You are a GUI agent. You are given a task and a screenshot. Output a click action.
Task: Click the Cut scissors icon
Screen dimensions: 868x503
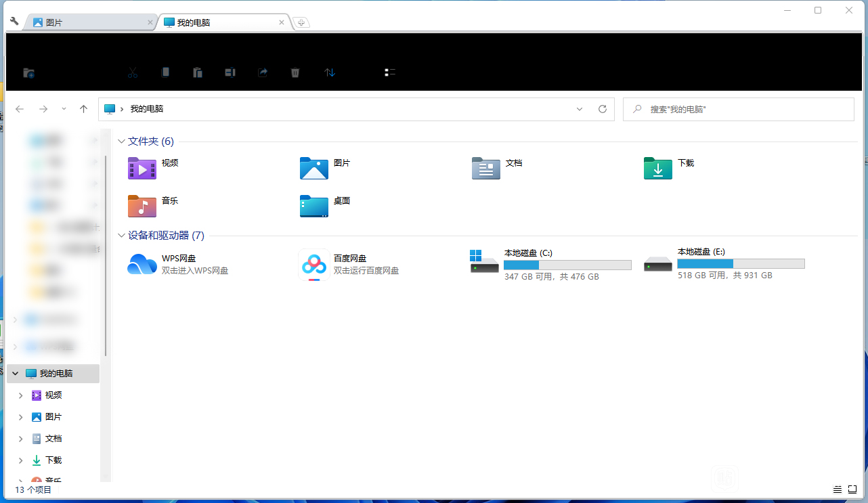133,72
